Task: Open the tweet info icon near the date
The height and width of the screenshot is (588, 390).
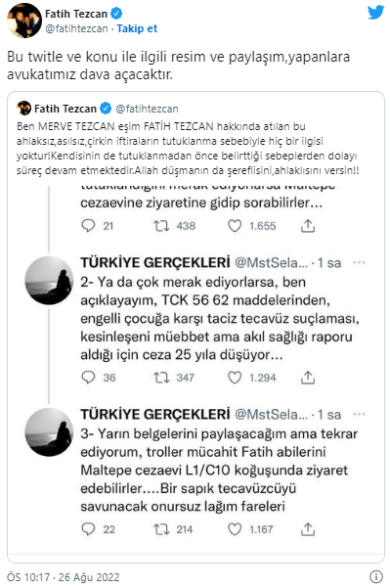Action: (375, 576)
